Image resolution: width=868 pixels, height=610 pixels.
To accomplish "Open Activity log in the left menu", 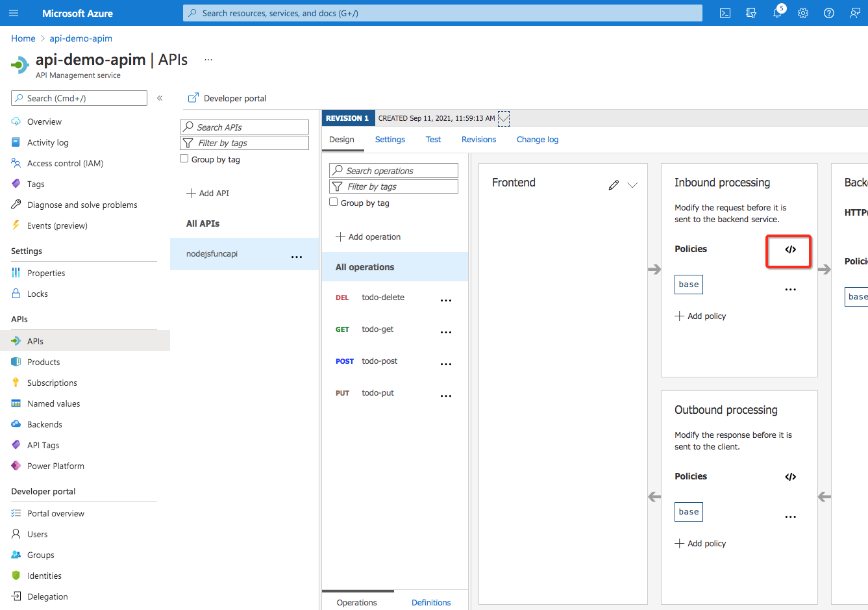I will pyautogui.click(x=47, y=142).
